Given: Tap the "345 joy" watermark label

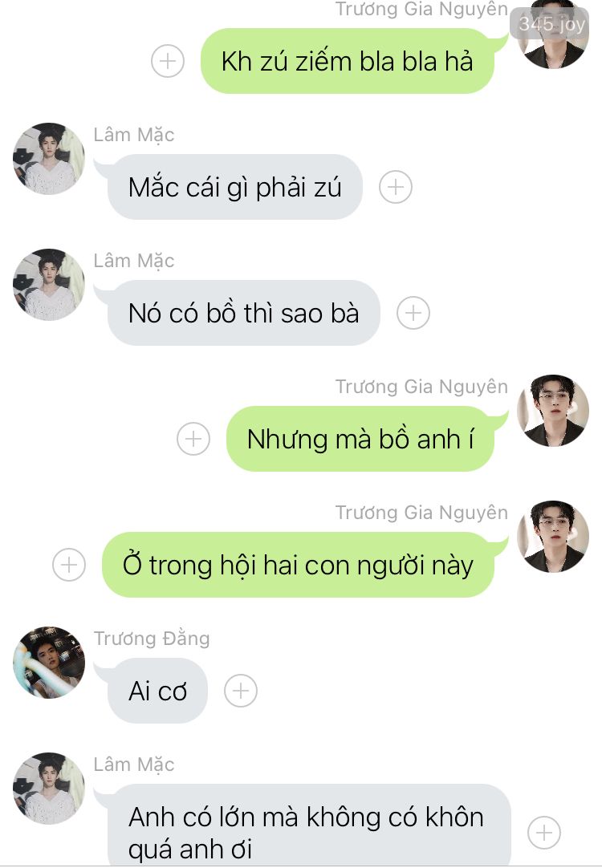Looking at the screenshot, I should tap(551, 24).
